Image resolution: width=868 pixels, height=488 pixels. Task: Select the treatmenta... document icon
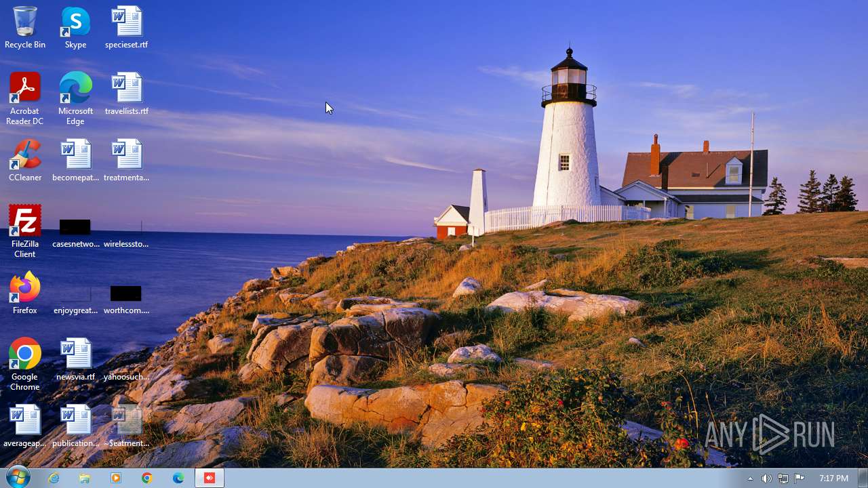pyautogui.click(x=127, y=161)
